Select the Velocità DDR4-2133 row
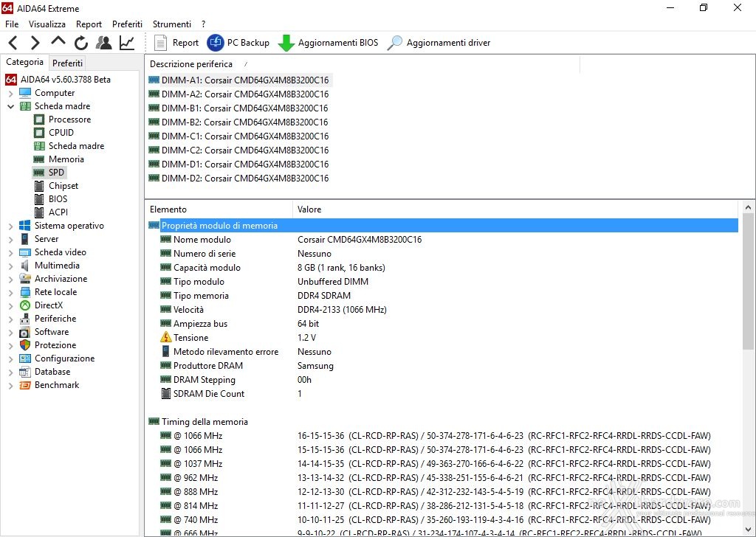 pos(443,310)
